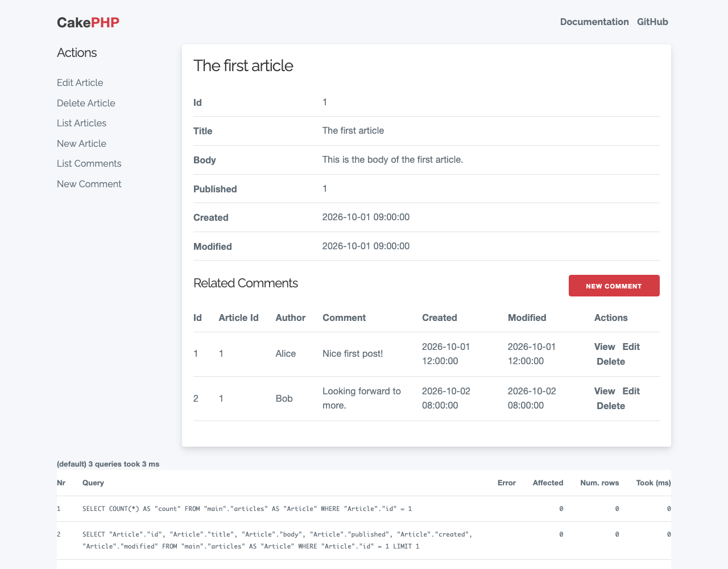Click New Comment in the sidebar
Viewport: 728px width, 569px height.
point(89,184)
